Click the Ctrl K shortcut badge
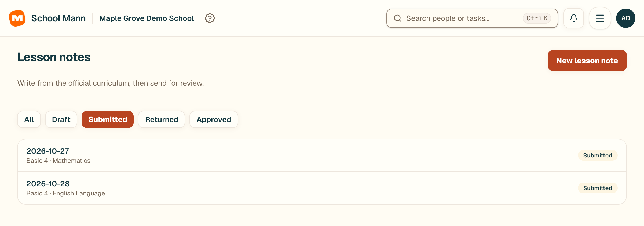 tap(537, 18)
